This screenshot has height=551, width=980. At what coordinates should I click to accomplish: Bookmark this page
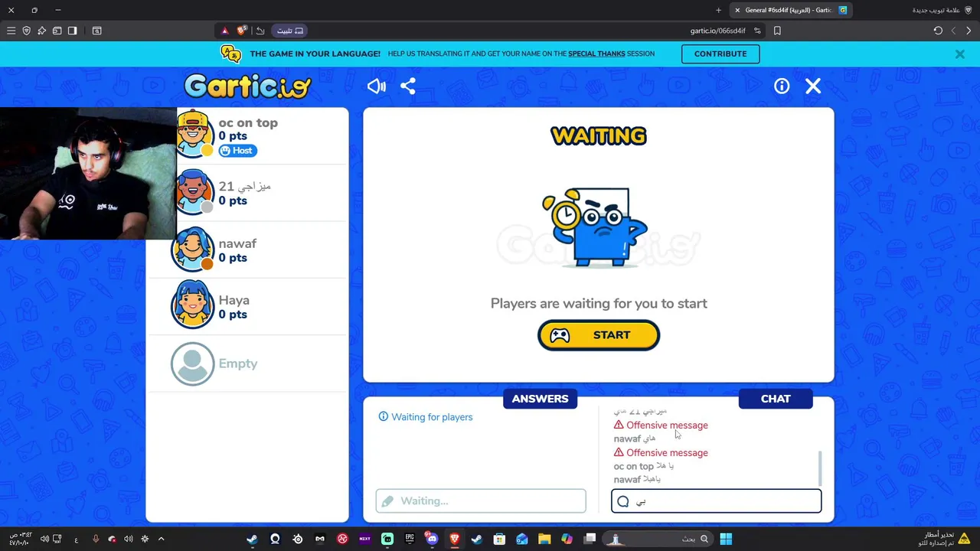coord(777,31)
